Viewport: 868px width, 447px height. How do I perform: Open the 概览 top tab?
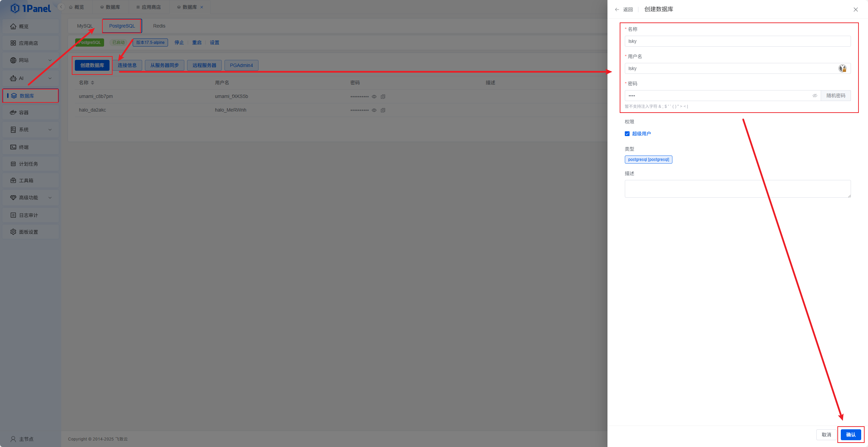77,7
